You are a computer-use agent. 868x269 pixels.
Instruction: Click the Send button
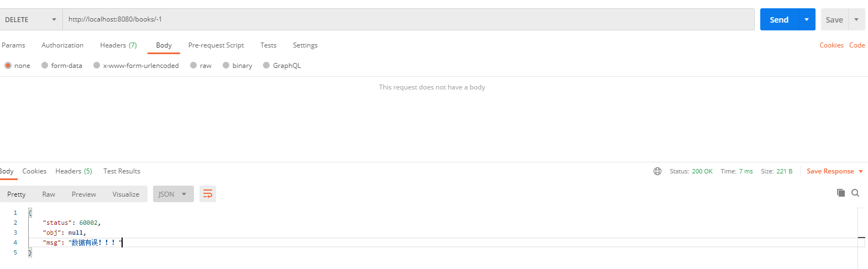point(779,19)
